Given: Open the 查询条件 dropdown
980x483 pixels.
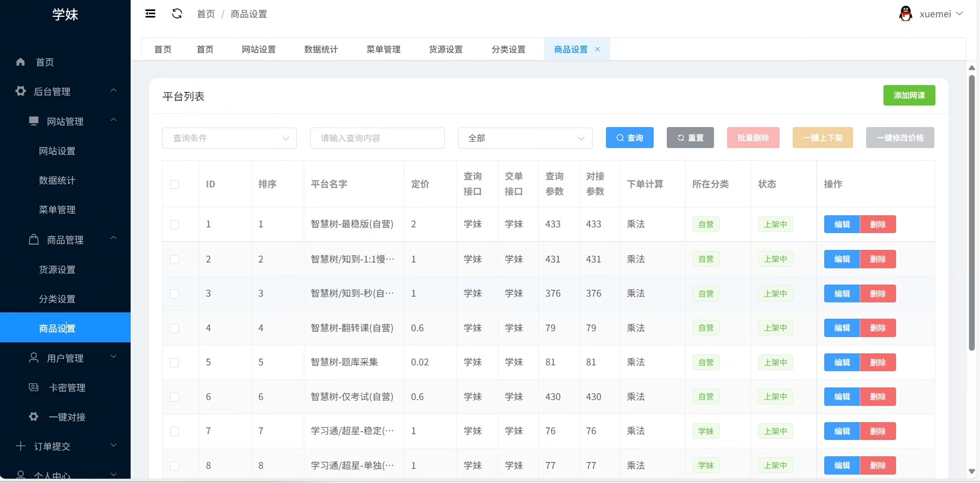Looking at the screenshot, I should (x=229, y=138).
